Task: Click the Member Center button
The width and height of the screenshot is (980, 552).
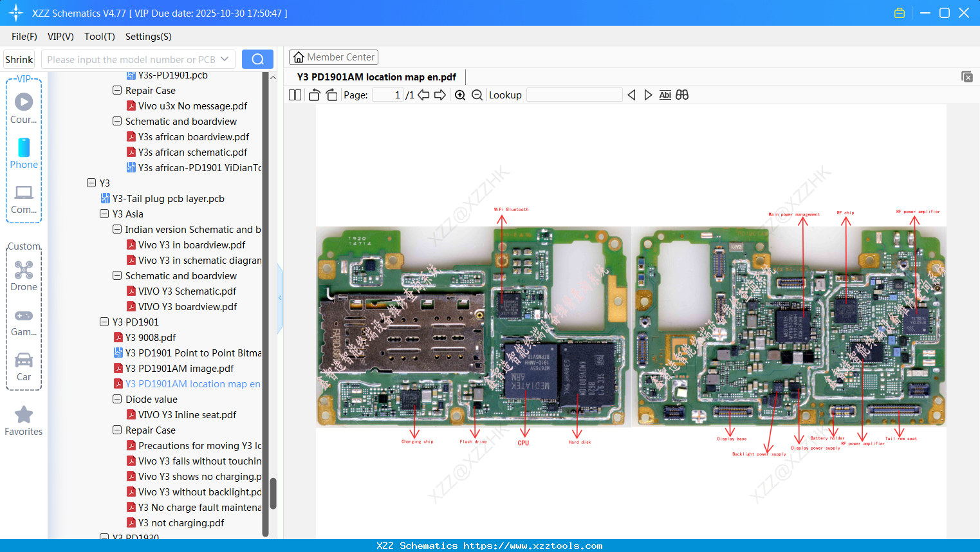Action: pyautogui.click(x=333, y=57)
